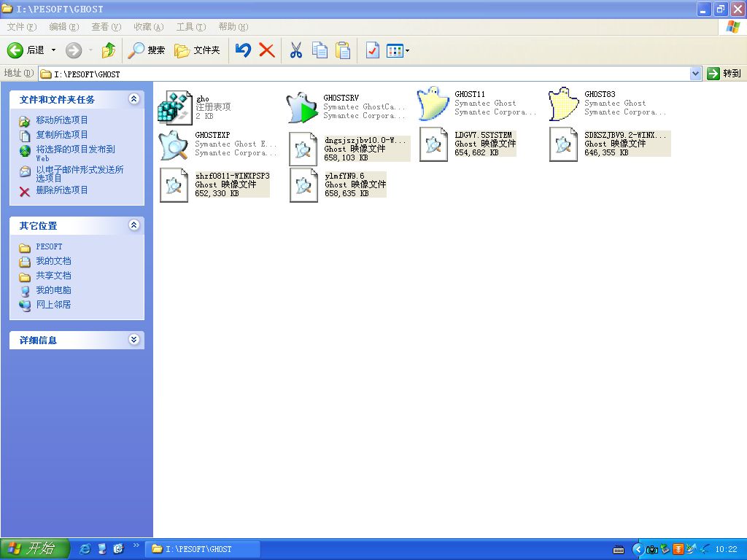Go up one folder level
This screenshot has width=747, height=560.
click(109, 50)
